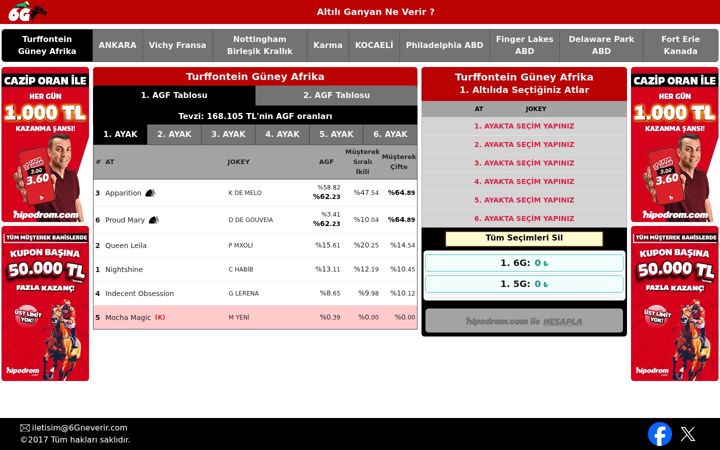Click 5. AYAKTA SEÇİM YAPINIZ row

coord(524,200)
